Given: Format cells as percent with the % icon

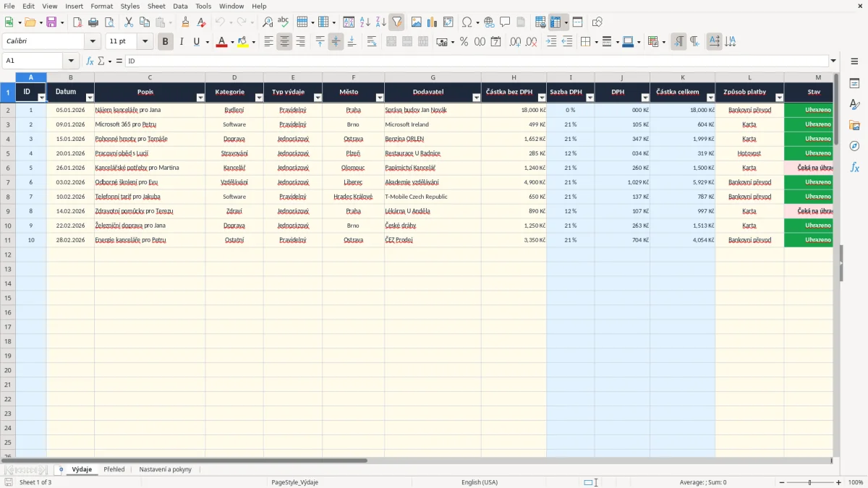Looking at the screenshot, I should (x=464, y=42).
